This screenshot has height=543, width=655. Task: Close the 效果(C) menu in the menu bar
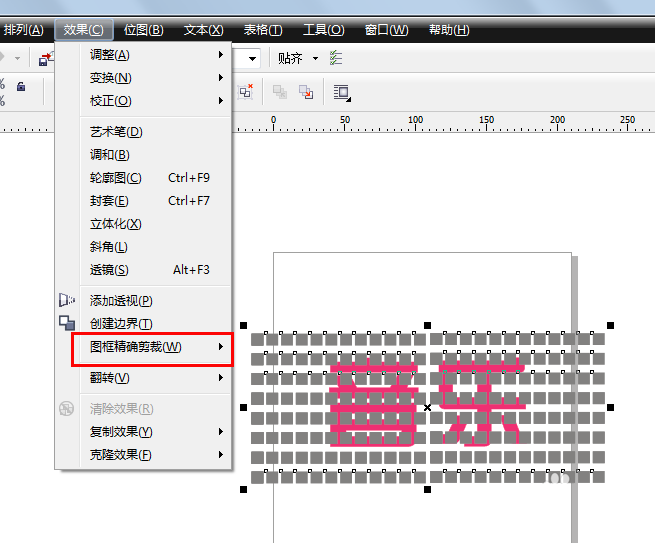[x=84, y=30]
